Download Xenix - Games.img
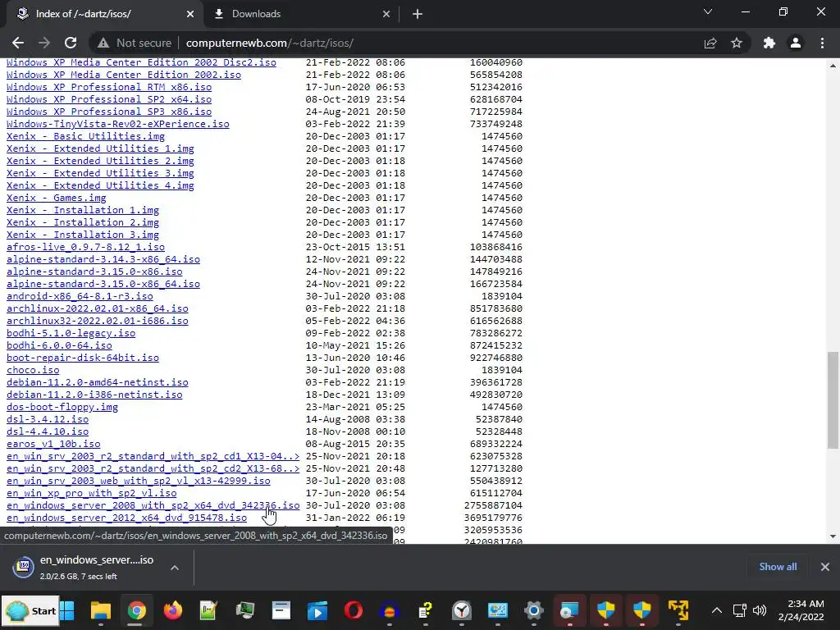 (57, 198)
